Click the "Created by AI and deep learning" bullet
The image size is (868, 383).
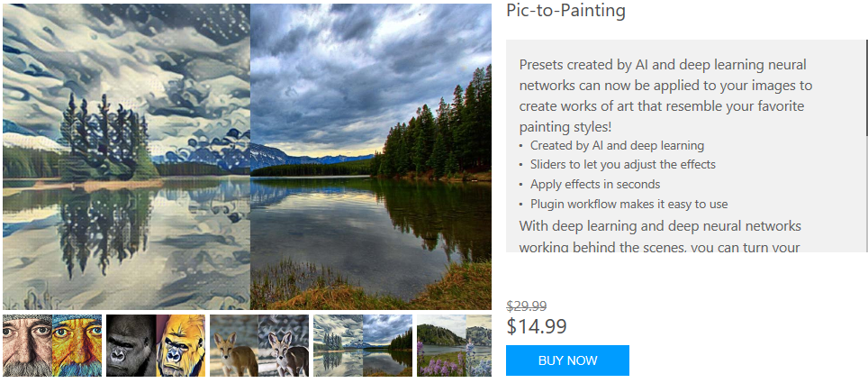pos(617,146)
